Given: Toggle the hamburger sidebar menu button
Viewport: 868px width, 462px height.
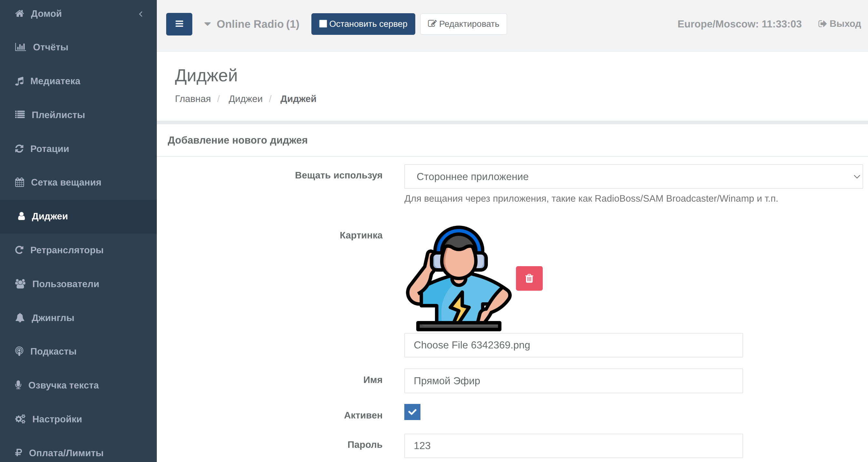Looking at the screenshot, I should click(179, 24).
